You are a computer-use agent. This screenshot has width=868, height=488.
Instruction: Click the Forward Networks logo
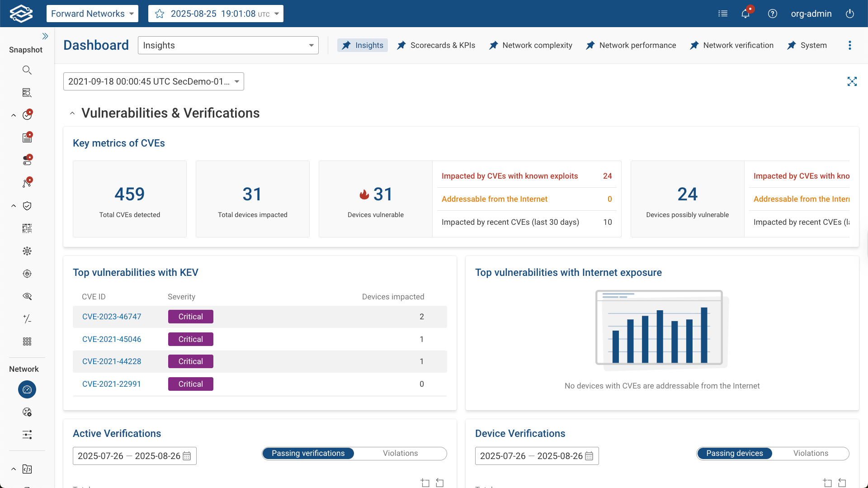coord(21,13)
